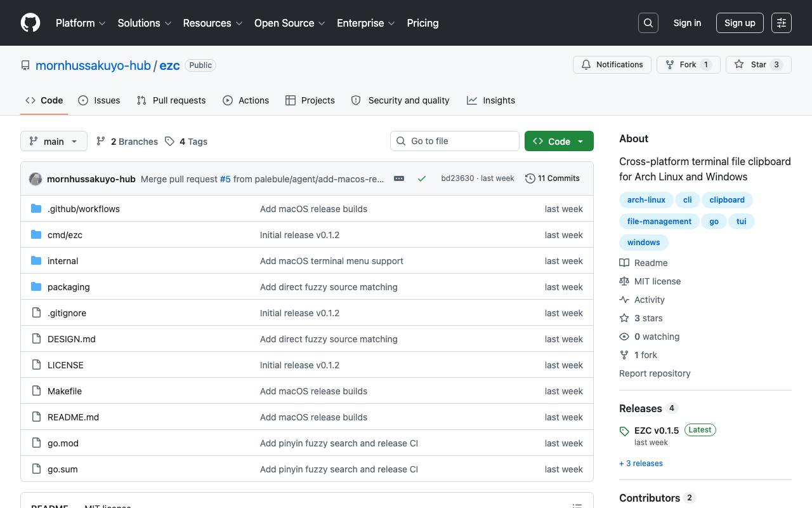Show the + 3 releases link
The image size is (812, 508).
pyautogui.click(x=641, y=464)
